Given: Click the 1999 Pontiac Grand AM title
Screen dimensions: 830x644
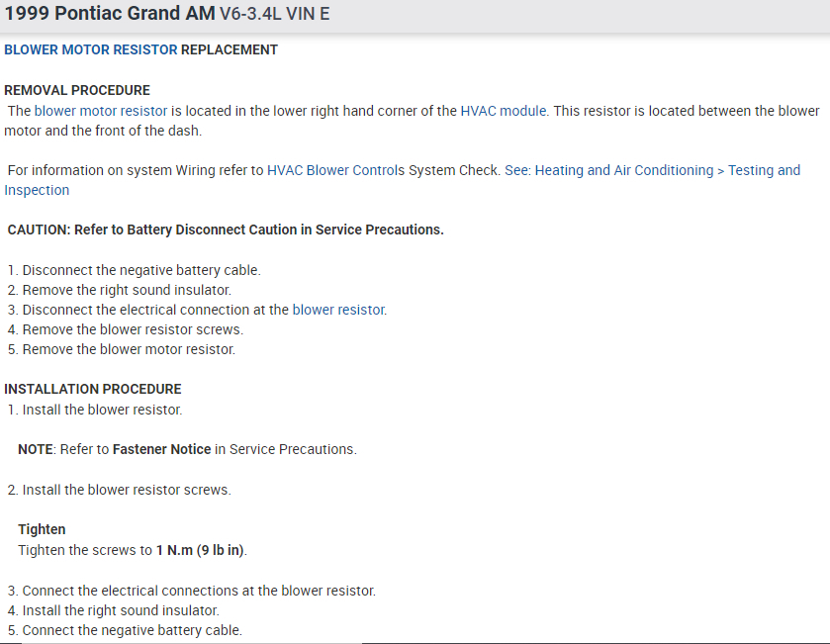Looking at the screenshot, I should (x=109, y=16).
